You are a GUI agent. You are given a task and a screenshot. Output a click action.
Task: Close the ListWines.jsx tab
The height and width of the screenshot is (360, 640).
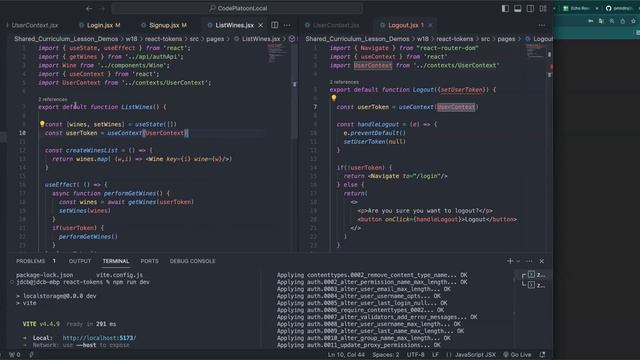(260, 25)
